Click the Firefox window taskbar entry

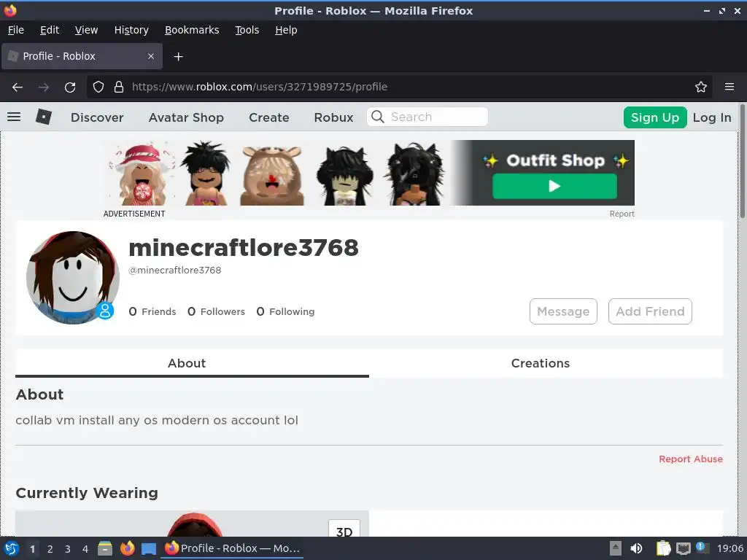pyautogui.click(x=233, y=548)
